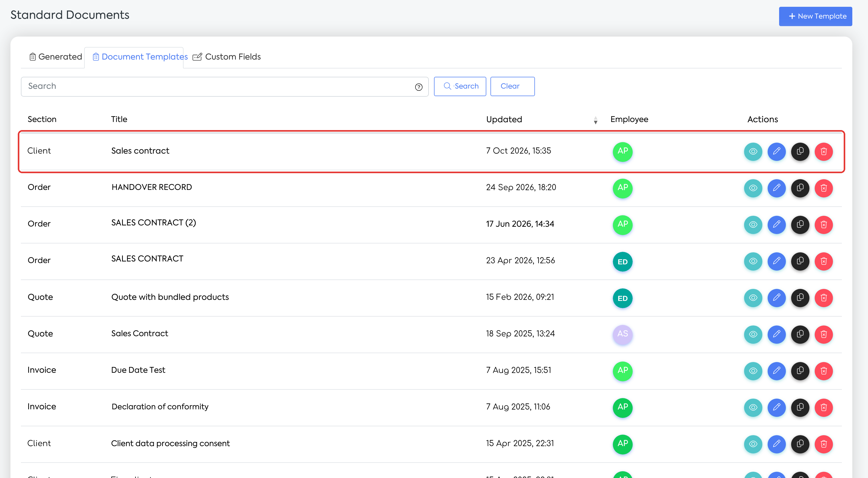Delete the Client Sales contract template

point(824,151)
